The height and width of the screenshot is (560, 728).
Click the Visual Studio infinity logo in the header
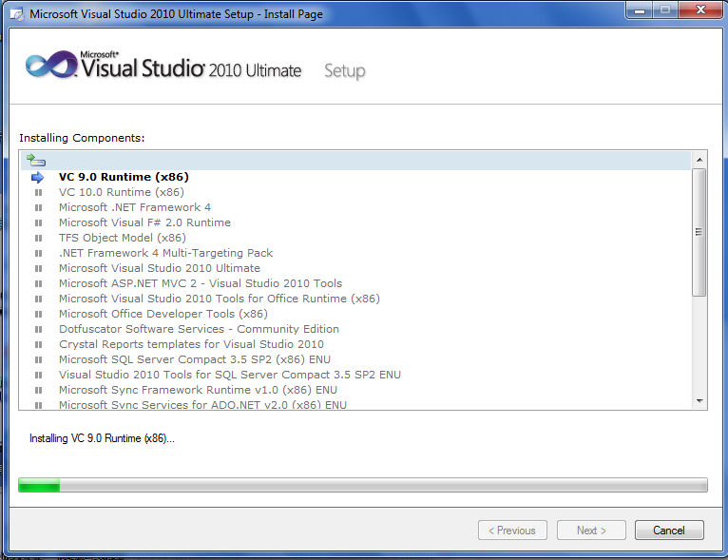(x=51, y=65)
